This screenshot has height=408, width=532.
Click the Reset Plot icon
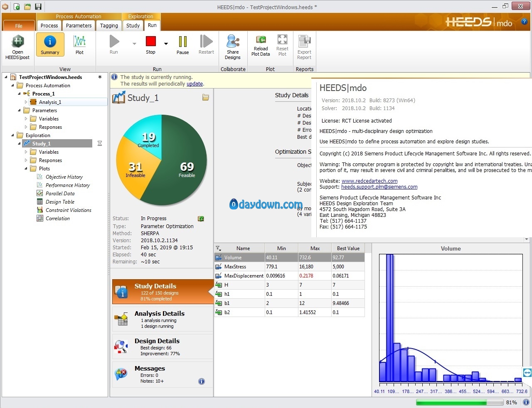(x=282, y=46)
